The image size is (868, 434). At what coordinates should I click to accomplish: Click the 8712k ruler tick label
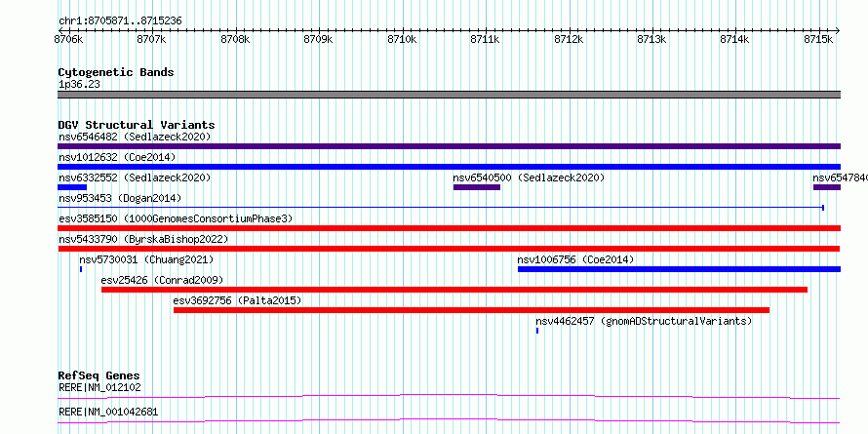[x=569, y=39]
